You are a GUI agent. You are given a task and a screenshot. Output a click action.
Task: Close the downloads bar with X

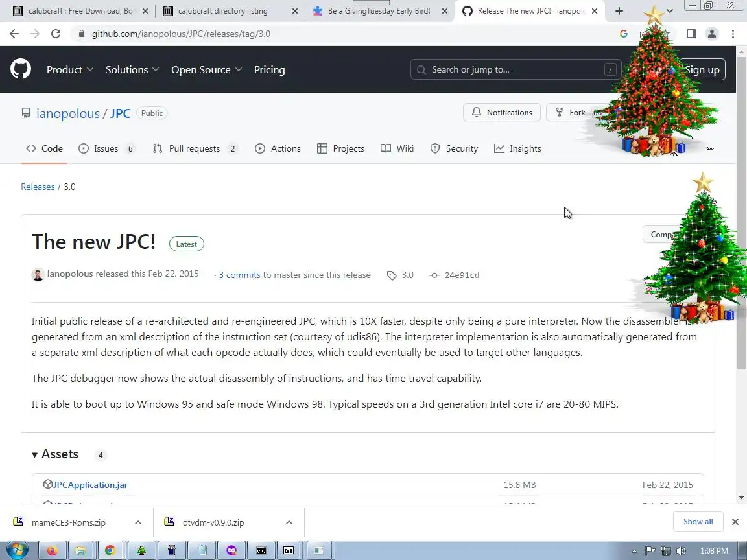[735, 522]
